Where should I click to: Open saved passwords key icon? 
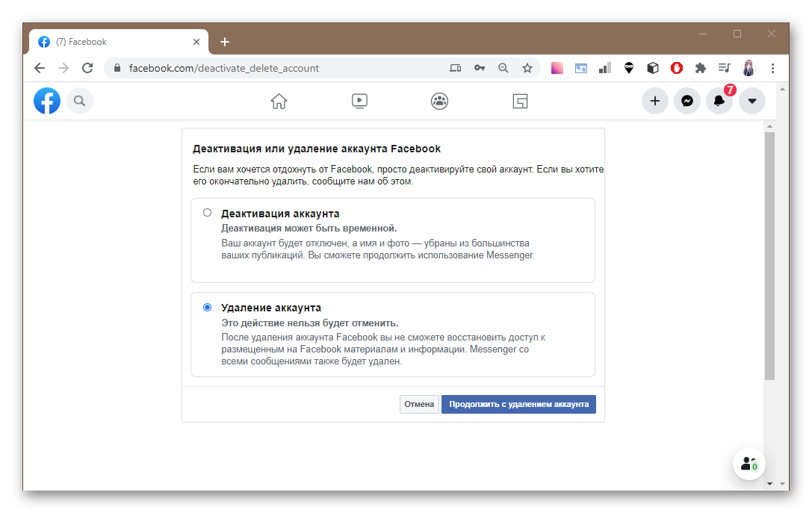[x=480, y=68]
